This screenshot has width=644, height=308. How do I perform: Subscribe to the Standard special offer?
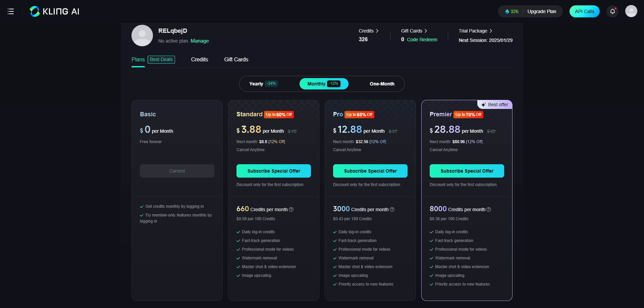[x=274, y=171]
